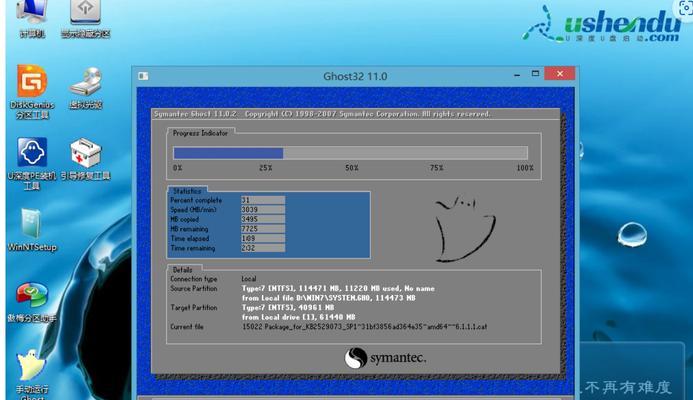Click the Details group label

click(183, 270)
